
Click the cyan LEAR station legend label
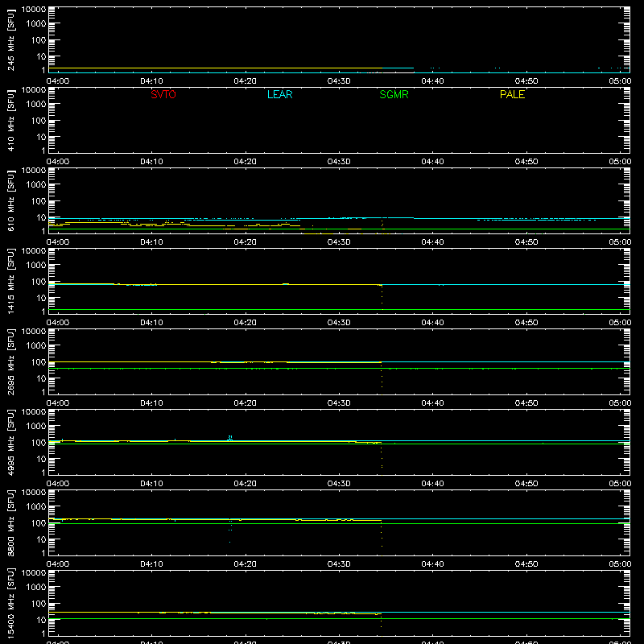279,94
